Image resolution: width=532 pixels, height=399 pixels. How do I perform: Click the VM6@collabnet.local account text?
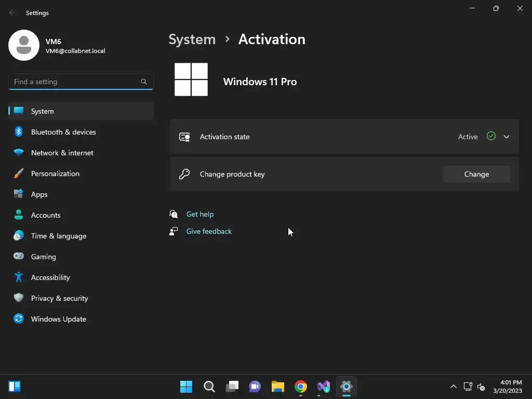click(75, 51)
